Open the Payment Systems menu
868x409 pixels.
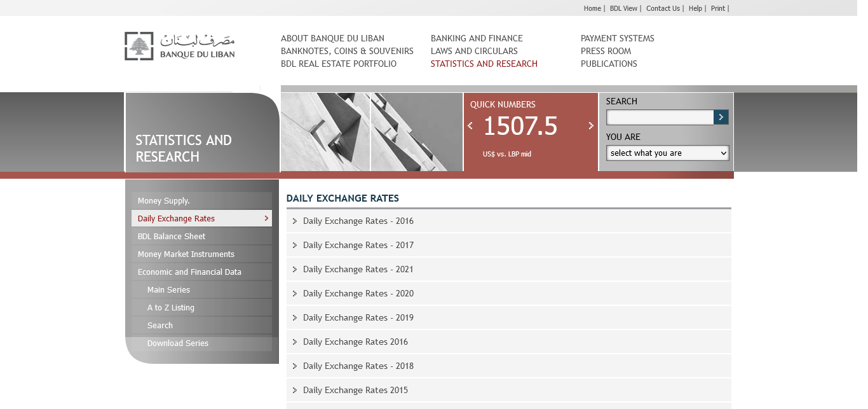(617, 38)
